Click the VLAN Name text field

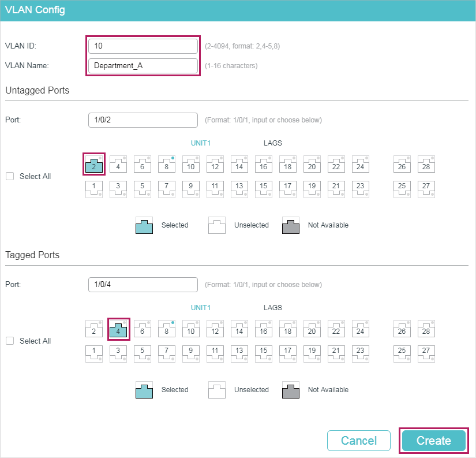pos(143,66)
